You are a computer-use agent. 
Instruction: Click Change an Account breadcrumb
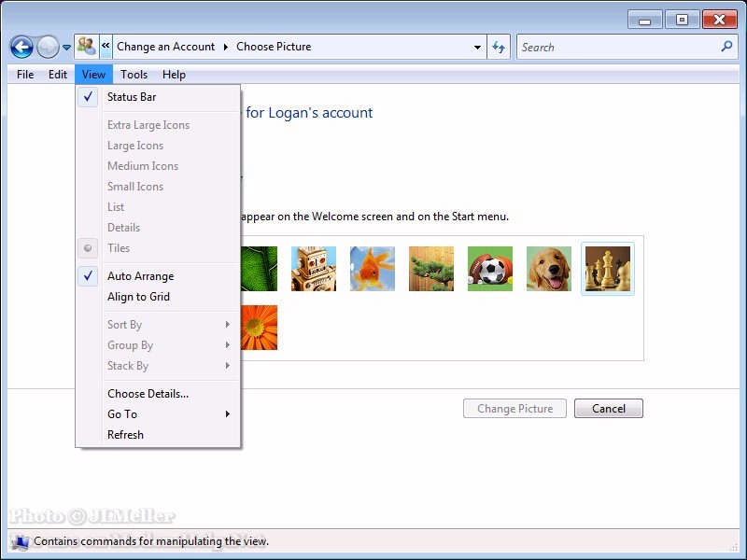point(166,47)
